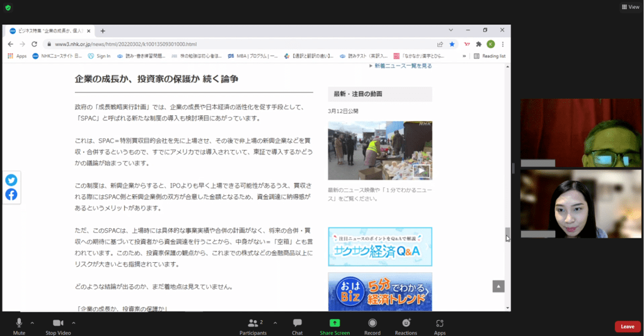Bookmark this page with the star icon
Screen dimensions: 644x336
click(x=452, y=44)
